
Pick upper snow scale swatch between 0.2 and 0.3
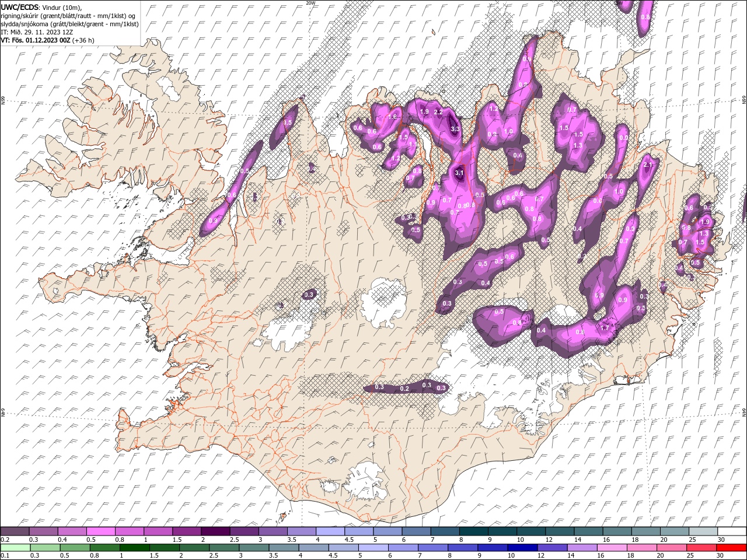[x=15, y=531]
